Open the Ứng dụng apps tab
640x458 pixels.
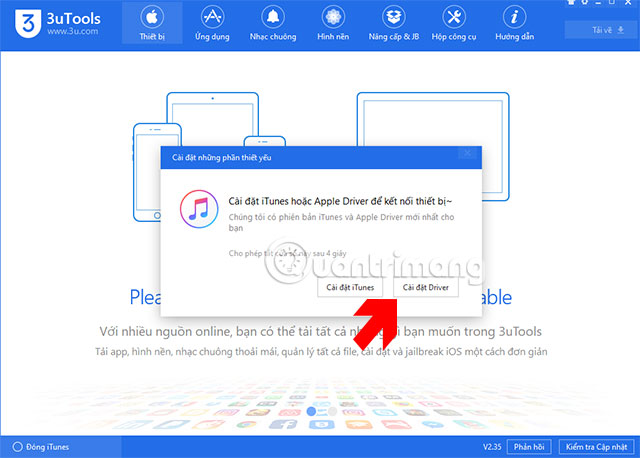(x=212, y=23)
